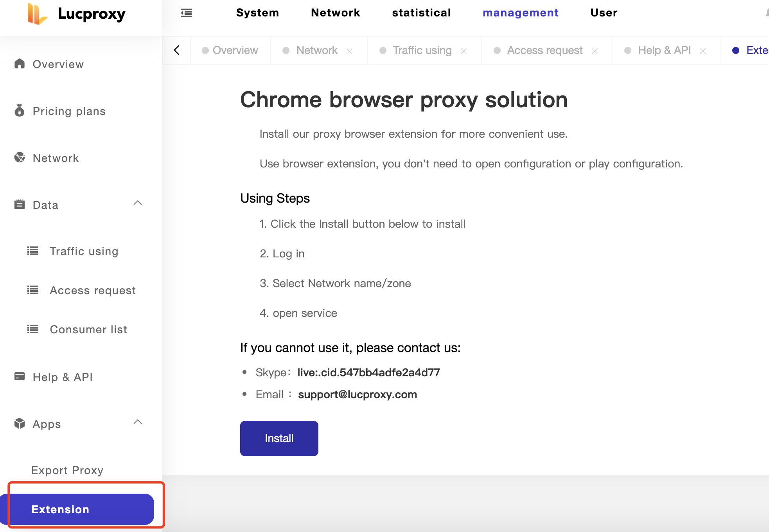This screenshot has height=532, width=769.
Task: Click the money bag icon for Pricing plans
Action: point(20,111)
